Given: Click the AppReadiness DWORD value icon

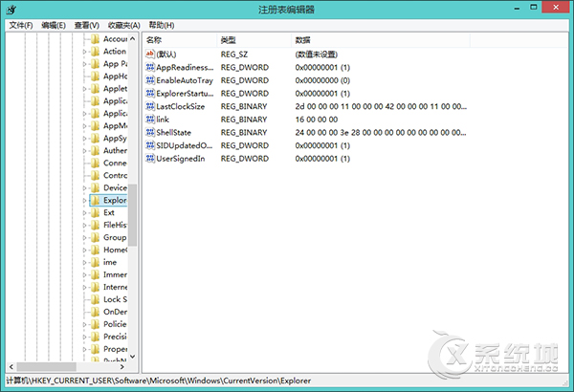Looking at the screenshot, I should tap(150, 67).
